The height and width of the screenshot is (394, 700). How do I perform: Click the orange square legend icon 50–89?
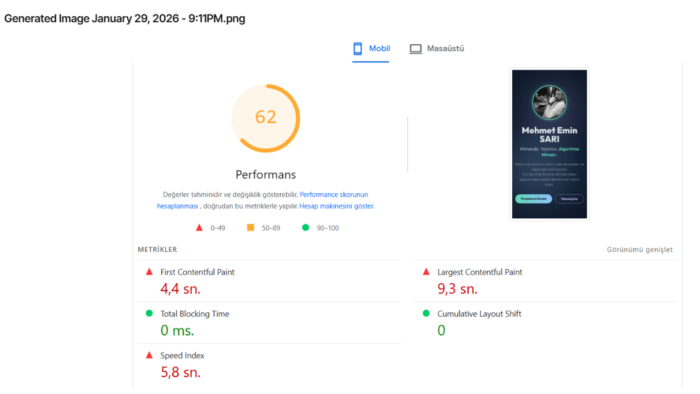tap(250, 228)
